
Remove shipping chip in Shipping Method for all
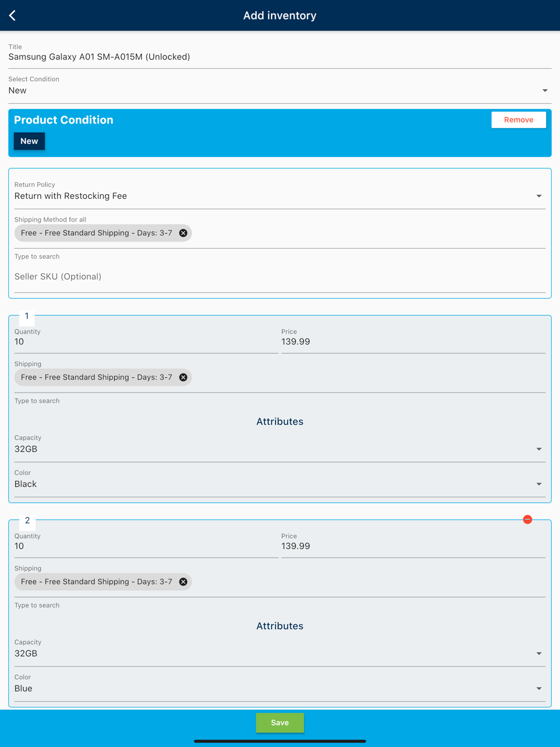pyautogui.click(x=183, y=233)
